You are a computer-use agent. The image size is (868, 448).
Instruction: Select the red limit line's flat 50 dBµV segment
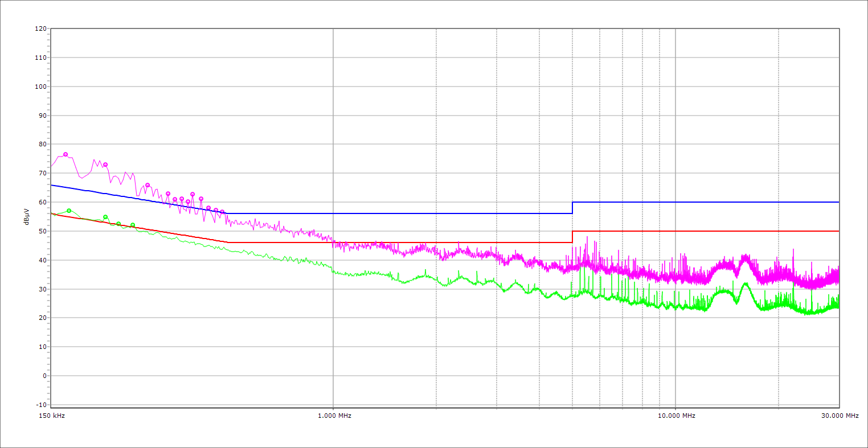coord(706,231)
